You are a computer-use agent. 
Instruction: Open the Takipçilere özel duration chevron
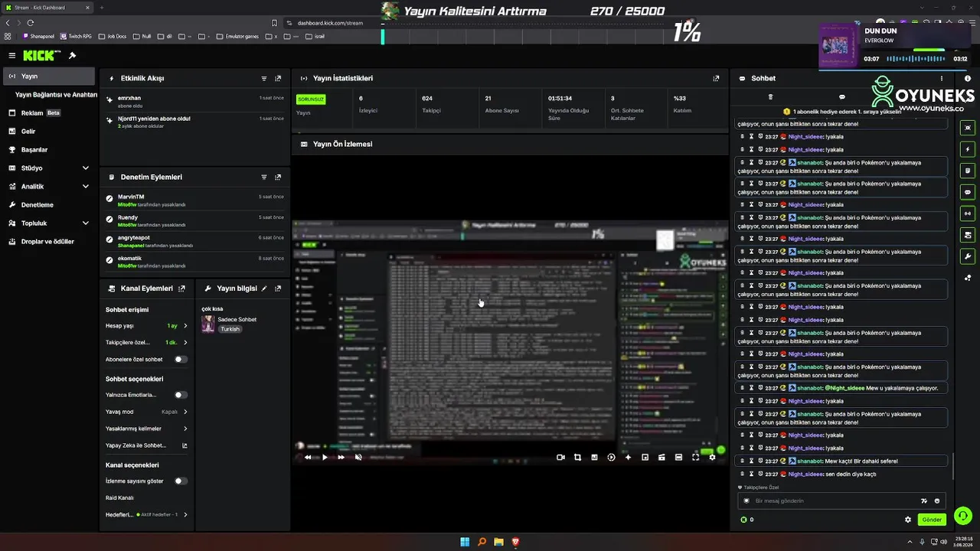185,342
